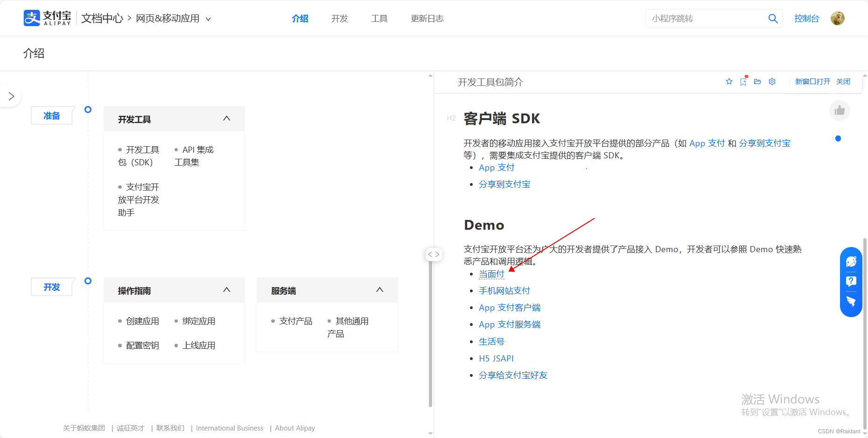The height and width of the screenshot is (438, 868).
Task: Select the 准备 stage label
Action: [52, 115]
